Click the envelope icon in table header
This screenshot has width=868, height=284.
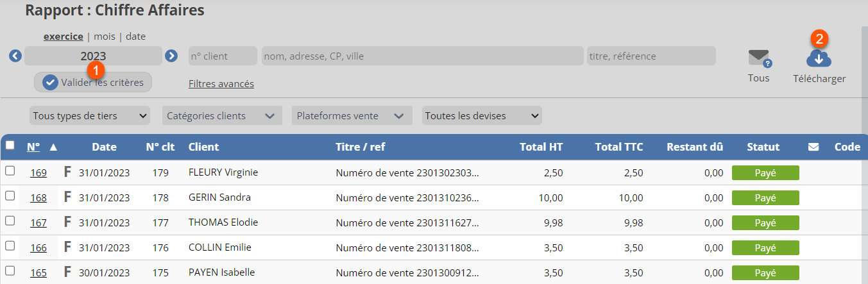(813, 147)
